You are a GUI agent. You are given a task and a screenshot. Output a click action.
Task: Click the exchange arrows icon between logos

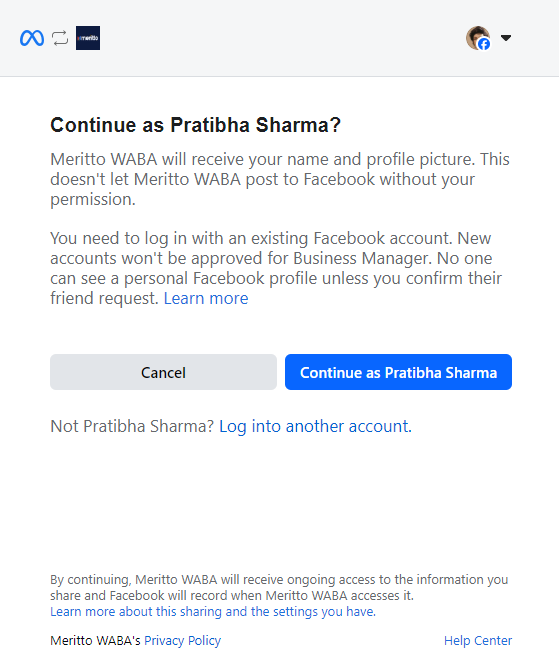(x=60, y=38)
